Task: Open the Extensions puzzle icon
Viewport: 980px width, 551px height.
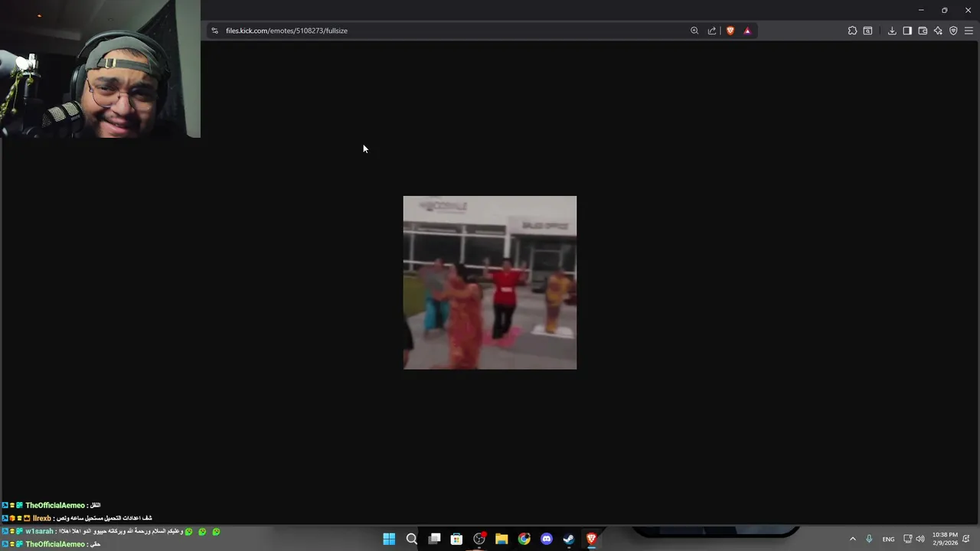Action: pos(852,31)
